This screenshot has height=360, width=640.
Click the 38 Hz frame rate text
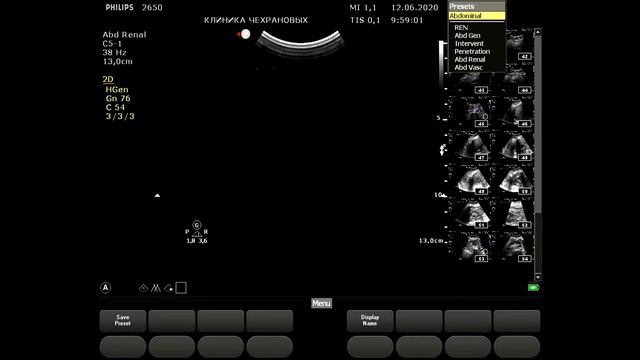point(114,53)
